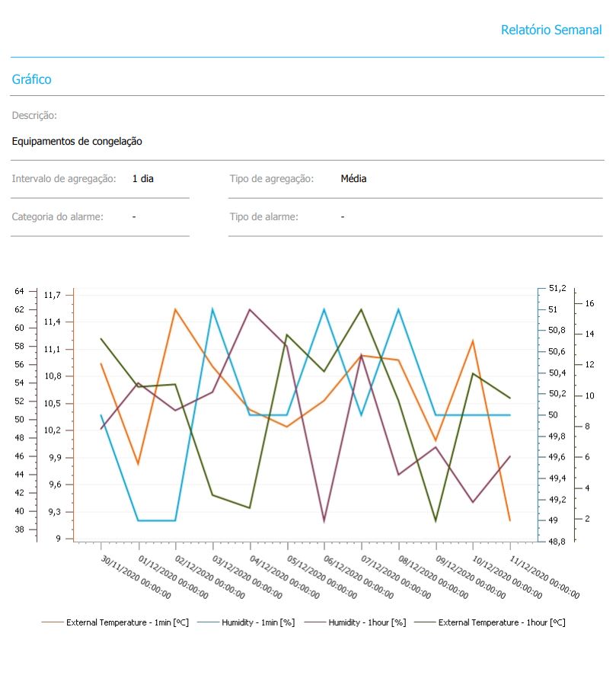The image size is (616, 691).
Task: Click the "Tipo de alarme:" label
Action: 263,216
